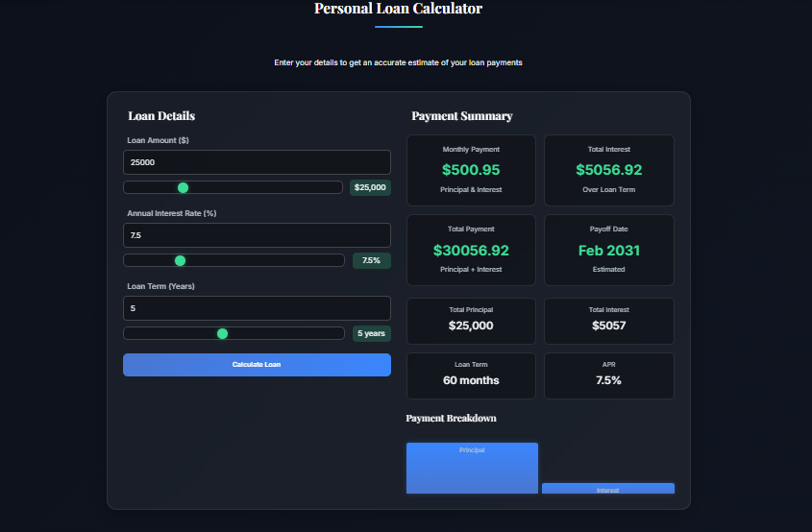This screenshot has height=532, width=812.
Task: Focus the Annual Interest Rate input field
Action: pyautogui.click(x=257, y=235)
